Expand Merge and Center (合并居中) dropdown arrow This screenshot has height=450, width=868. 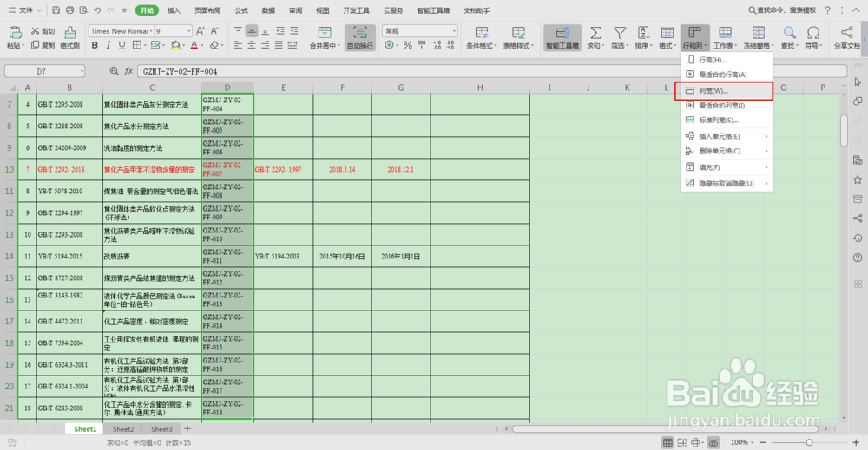click(339, 46)
